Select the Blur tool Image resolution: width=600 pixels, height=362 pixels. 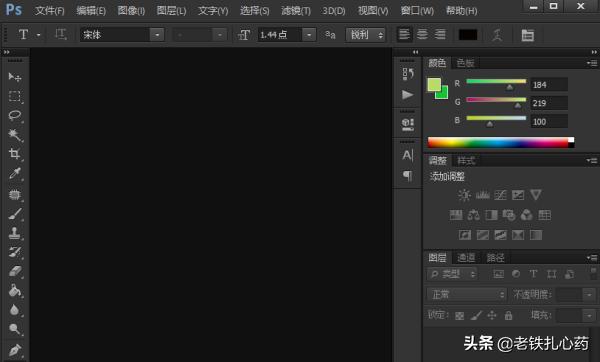coord(15,310)
